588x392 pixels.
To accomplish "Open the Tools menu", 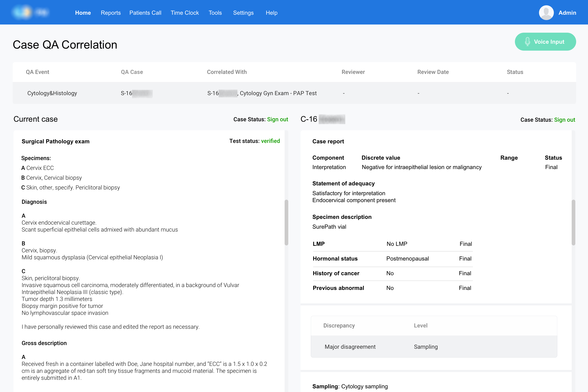I will pos(215,13).
